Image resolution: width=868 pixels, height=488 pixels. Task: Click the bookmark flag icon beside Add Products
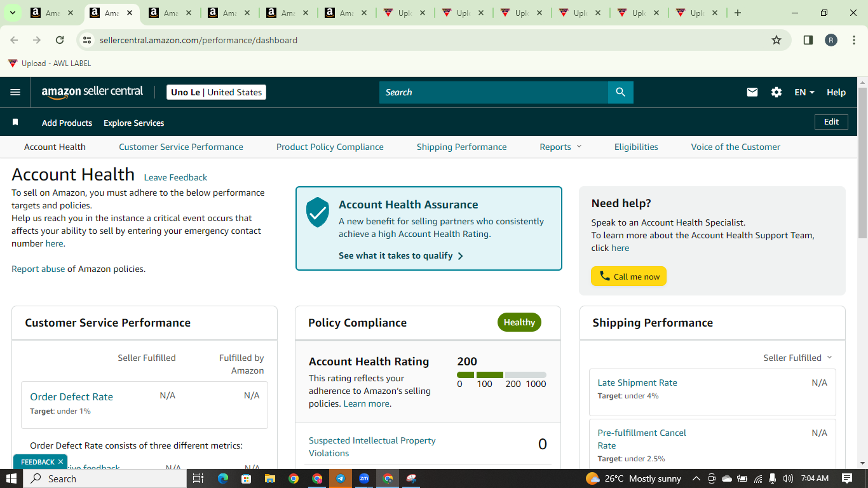(15, 122)
